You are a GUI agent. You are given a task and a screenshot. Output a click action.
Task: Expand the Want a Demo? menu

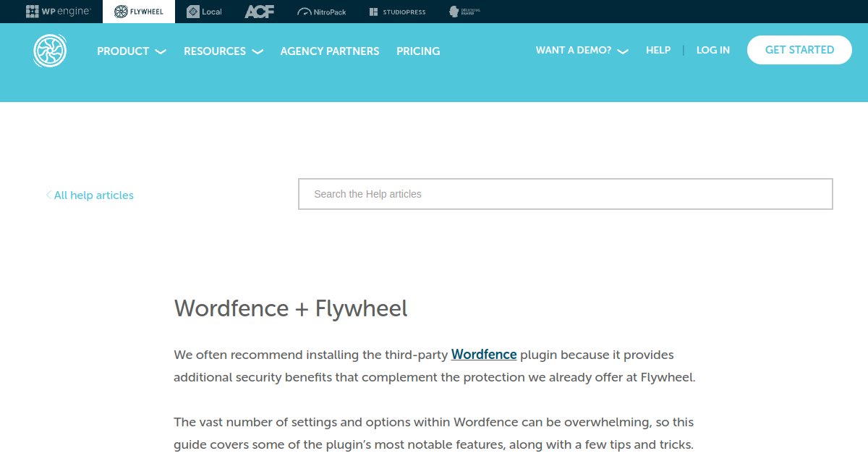point(582,50)
